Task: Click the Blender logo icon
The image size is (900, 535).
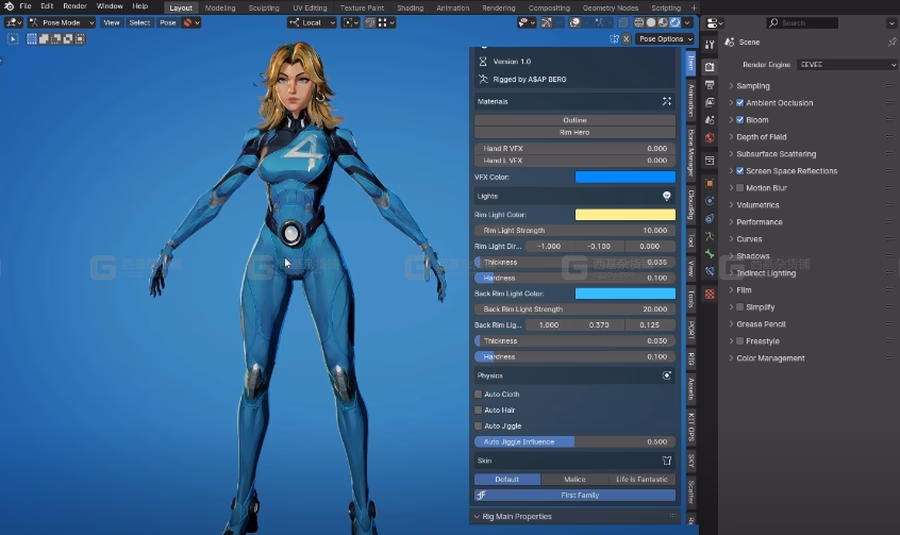Action: (9, 6)
